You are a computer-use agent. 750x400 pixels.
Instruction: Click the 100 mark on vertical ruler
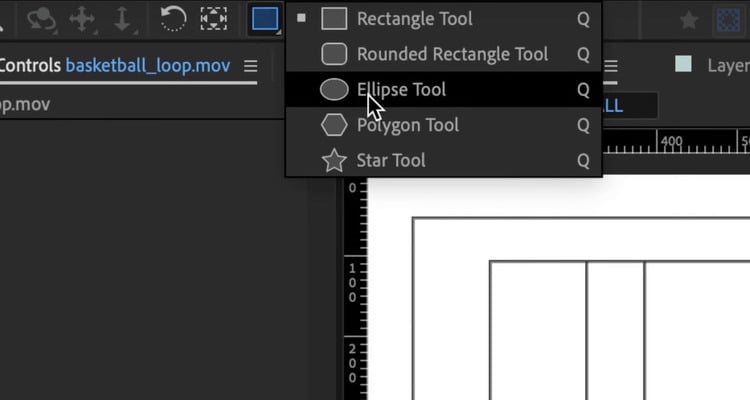point(352,283)
